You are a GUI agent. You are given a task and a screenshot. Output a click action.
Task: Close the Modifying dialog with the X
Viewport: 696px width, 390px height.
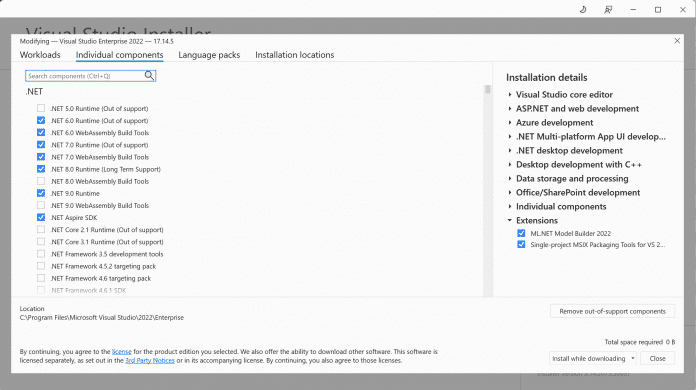(677, 41)
